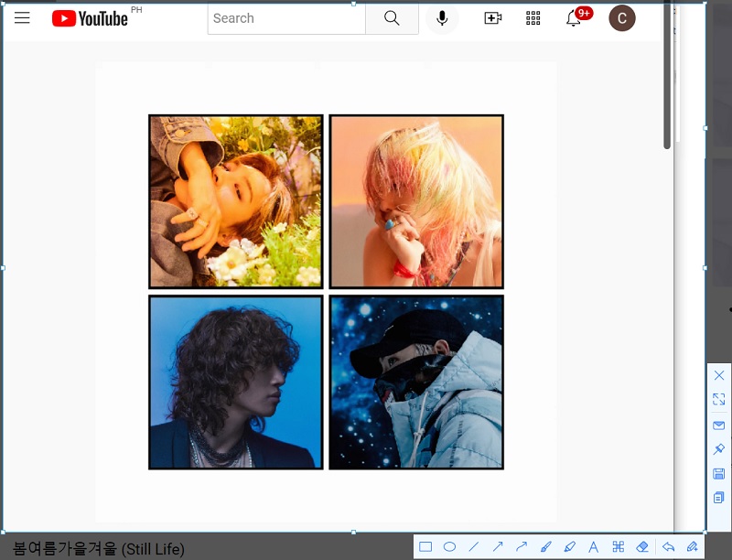Viewport: 732px width, 560px height.
Task: Pin the screenshot to screen
Action: click(719, 449)
